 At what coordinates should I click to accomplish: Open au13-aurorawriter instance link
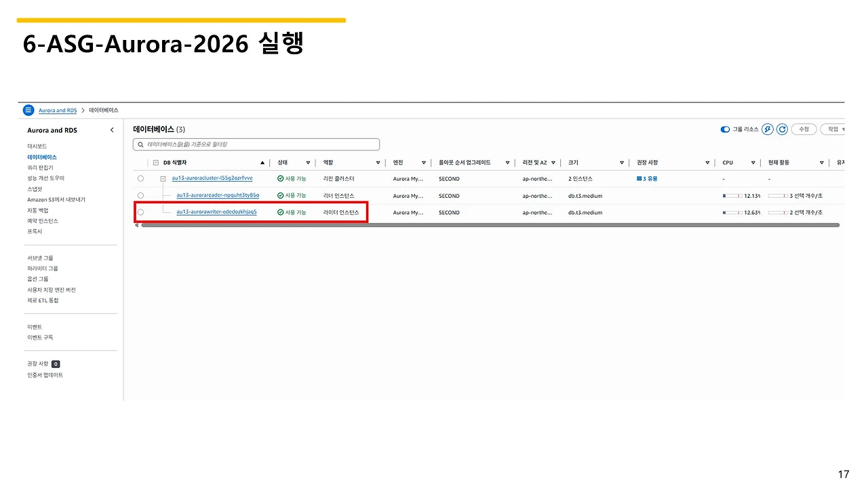click(x=216, y=211)
